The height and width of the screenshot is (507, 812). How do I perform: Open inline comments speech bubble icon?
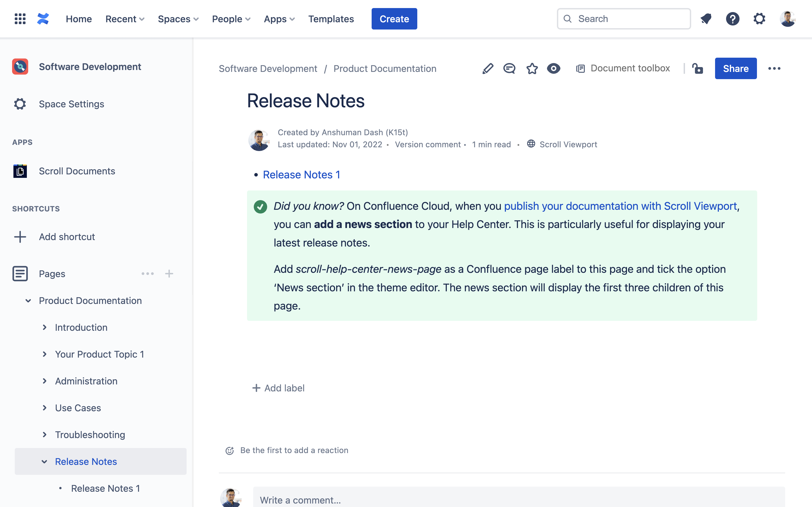point(509,68)
